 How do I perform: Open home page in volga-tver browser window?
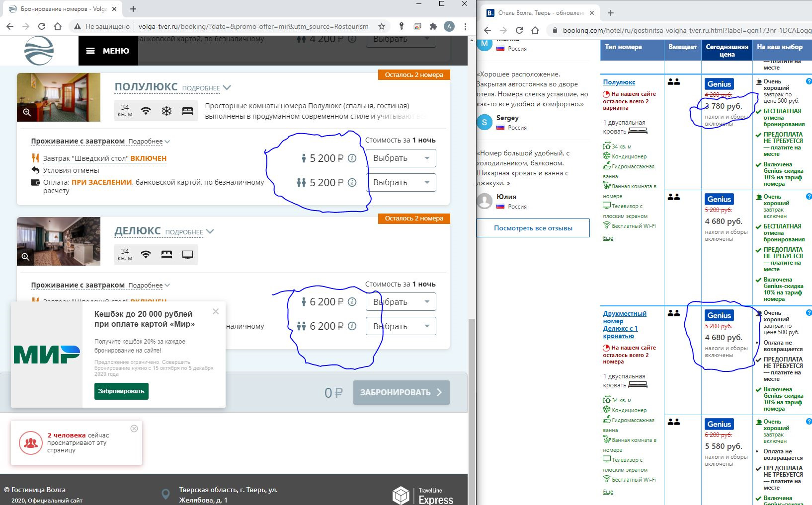tap(58, 26)
